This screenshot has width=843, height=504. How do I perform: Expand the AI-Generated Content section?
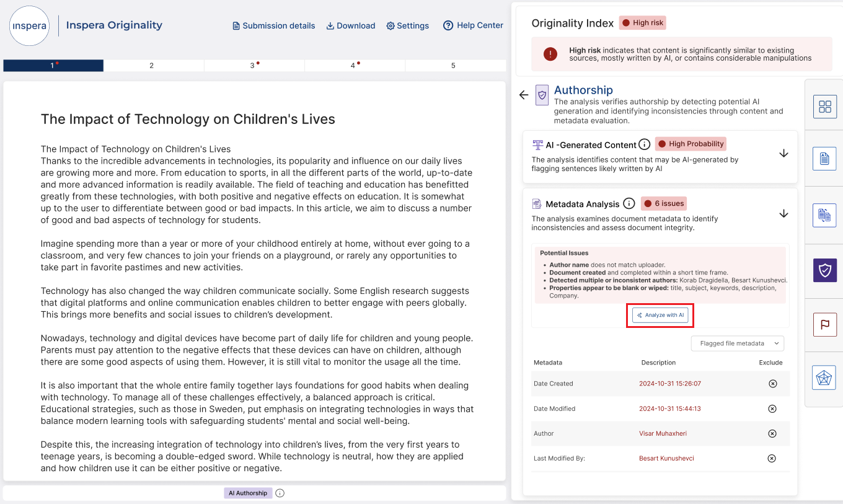click(x=783, y=153)
